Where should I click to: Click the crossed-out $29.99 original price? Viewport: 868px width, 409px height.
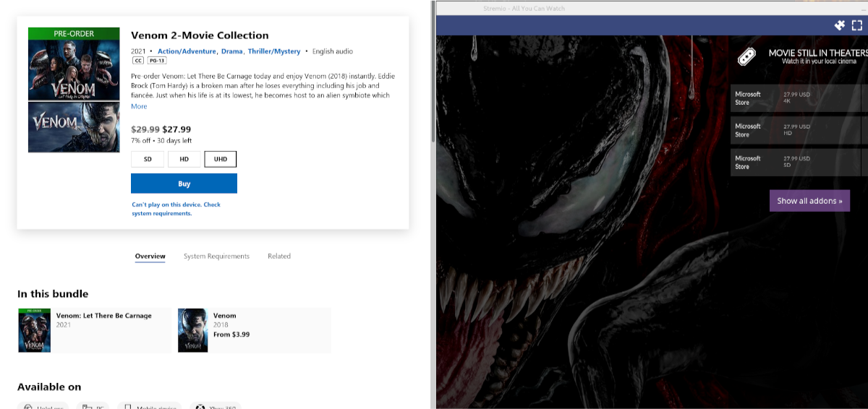point(145,129)
